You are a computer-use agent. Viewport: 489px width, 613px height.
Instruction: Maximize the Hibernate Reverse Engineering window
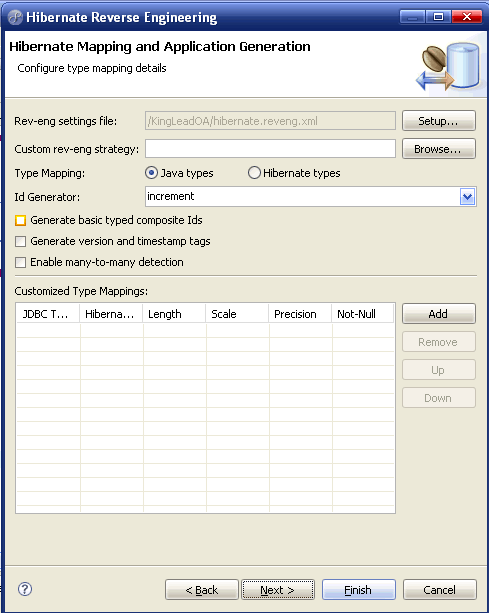click(439, 17)
